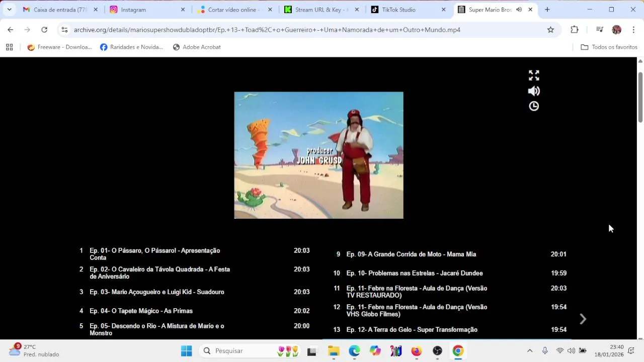
Task: Play Ep. 10- Problemas nas Estrelas
Action: point(451,273)
